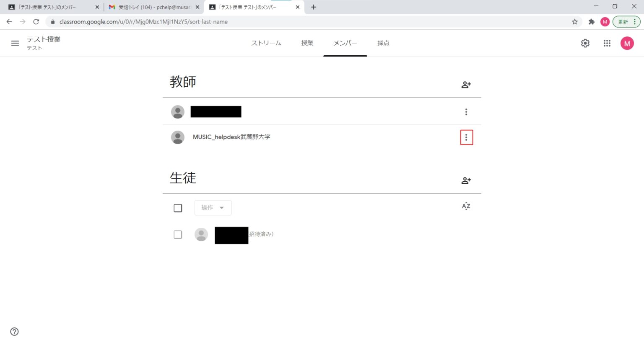Screen dimensions: 644x345
Task: Click the テスト授業 class title
Action: coord(44,39)
